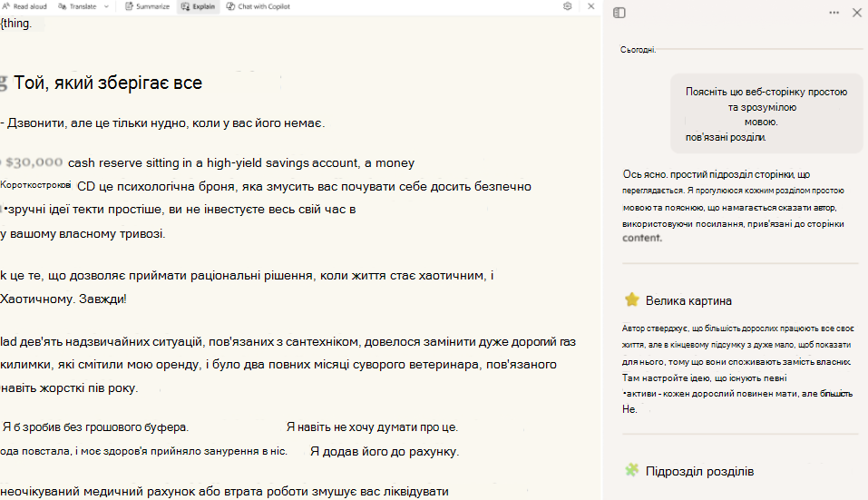Click the sentence 'Я б зробив без грошового буфера.'
The height and width of the screenshot is (500, 868).
[95, 426]
